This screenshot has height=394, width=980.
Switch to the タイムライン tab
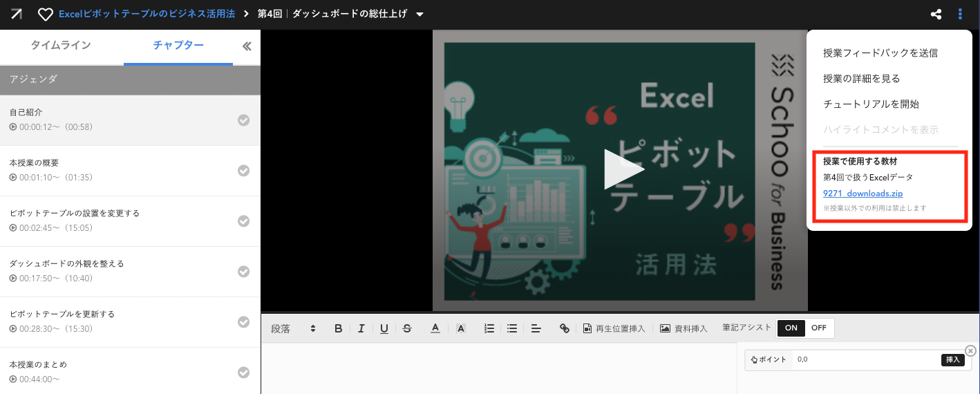pos(61,46)
